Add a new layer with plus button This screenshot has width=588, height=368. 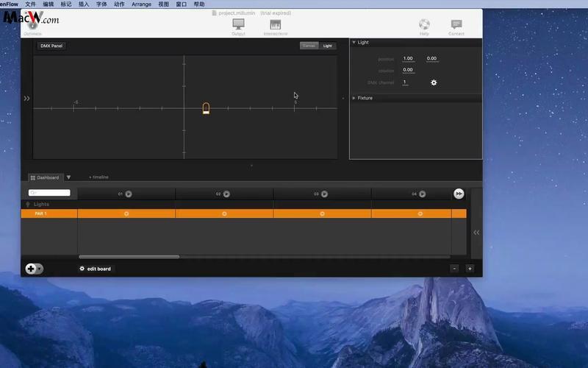point(31,269)
